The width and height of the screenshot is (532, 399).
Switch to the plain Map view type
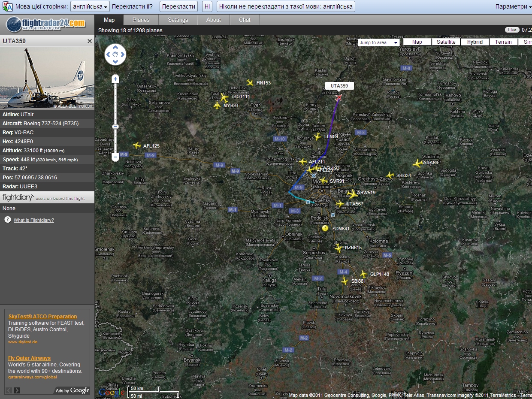point(417,42)
